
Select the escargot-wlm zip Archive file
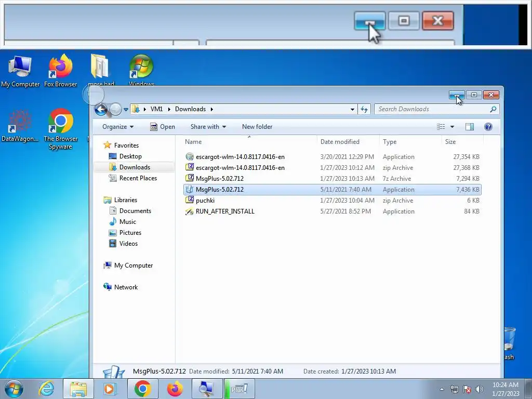[x=332, y=168]
